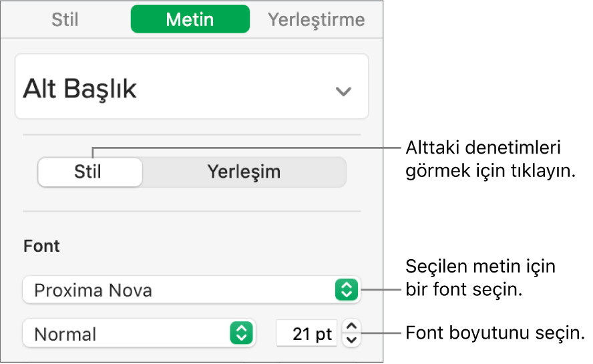The width and height of the screenshot is (593, 364).
Task: Select the Stil segment button
Action: pos(90,172)
